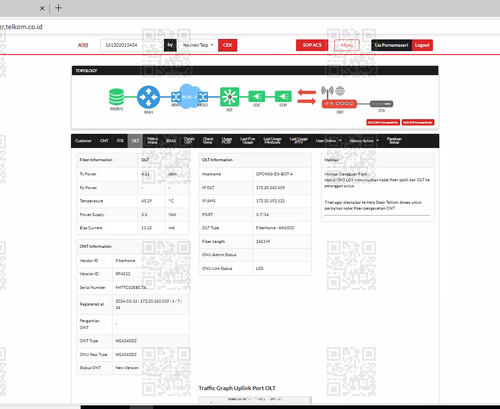Click the right Metro switch icon
This screenshot has height=409, width=500.
pyautogui.click(x=203, y=97)
